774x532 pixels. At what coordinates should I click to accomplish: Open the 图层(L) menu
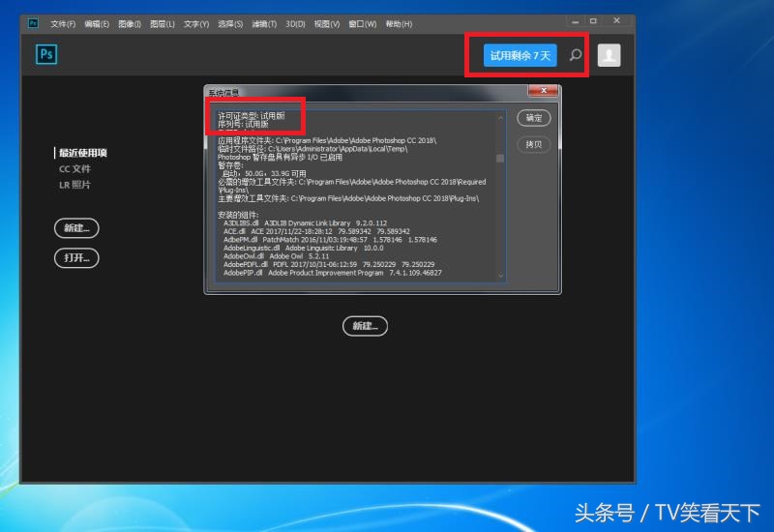pos(163,23)
